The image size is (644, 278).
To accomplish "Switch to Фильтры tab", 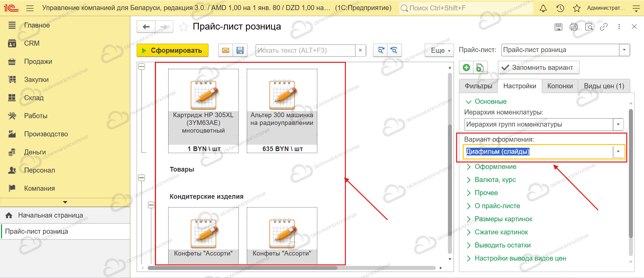I will point(478,86).
